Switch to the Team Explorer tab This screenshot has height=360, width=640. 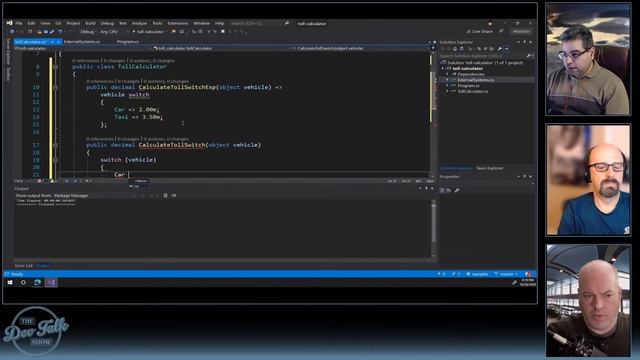click(490, 168)
